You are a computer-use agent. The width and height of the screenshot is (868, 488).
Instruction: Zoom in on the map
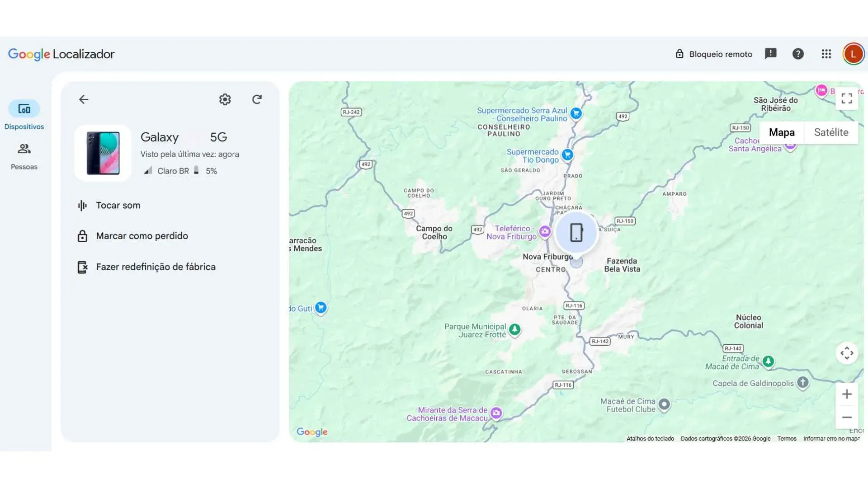(847, 394)
